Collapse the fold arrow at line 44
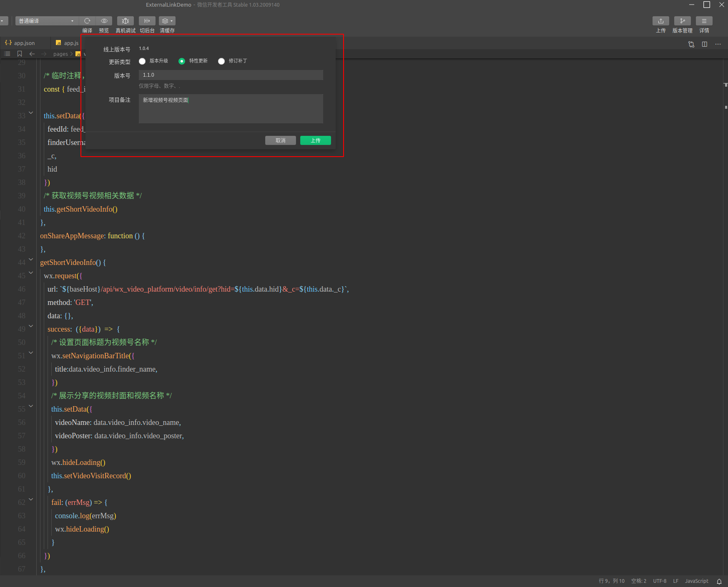 31,259
